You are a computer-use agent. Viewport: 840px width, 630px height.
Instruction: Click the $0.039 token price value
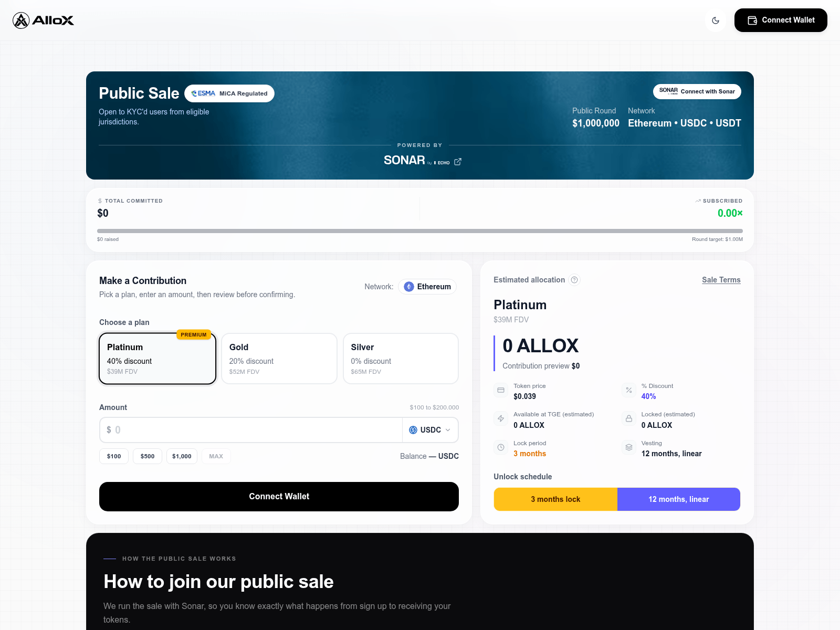[524, 396]
